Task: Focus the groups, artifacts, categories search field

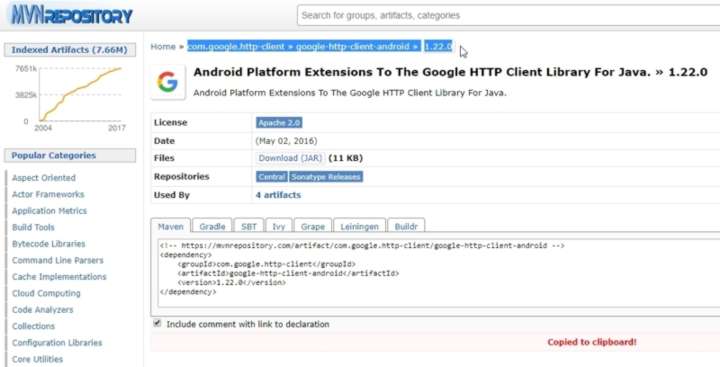Action: 508,15
